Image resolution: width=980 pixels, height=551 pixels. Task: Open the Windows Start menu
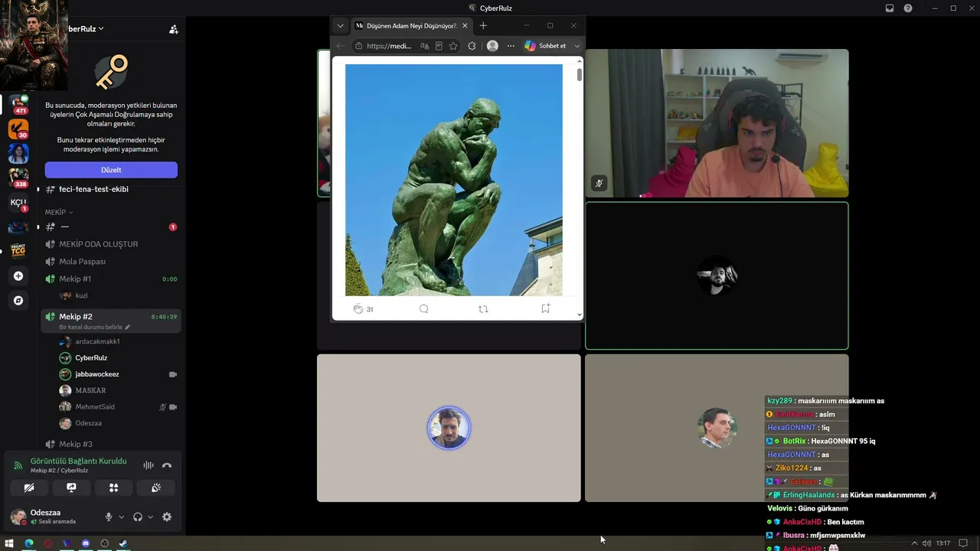(x=10, y=543)
